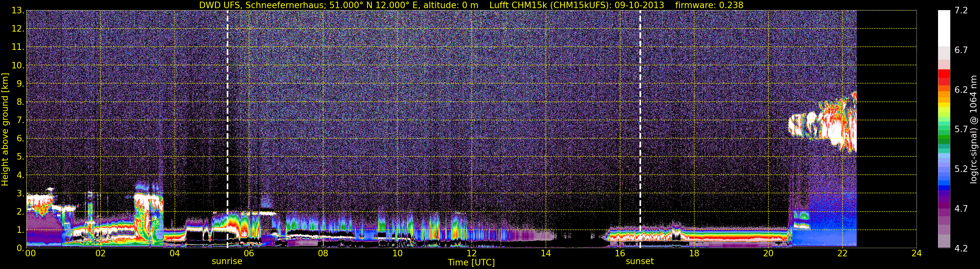Click the height axis tick '13.'
This screenshot has width=980, height=269.
coord(18,11)
